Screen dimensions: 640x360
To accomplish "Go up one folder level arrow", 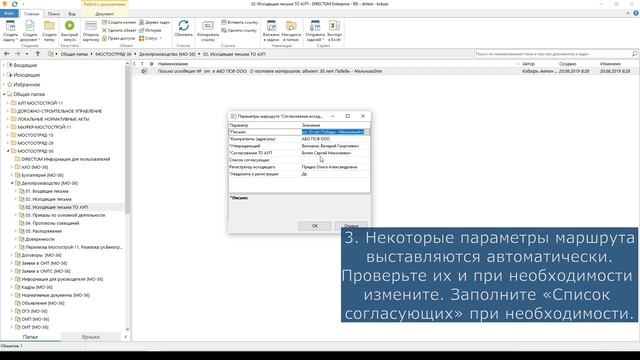I will pyautogui.click(x=38, y=53).
